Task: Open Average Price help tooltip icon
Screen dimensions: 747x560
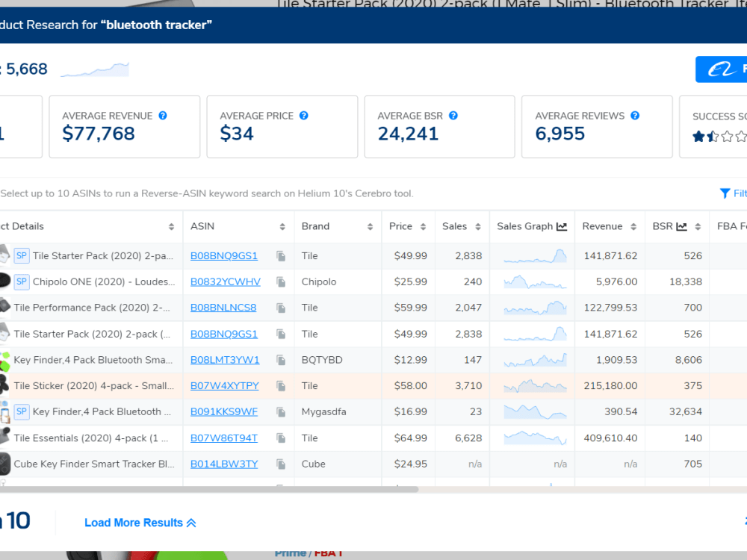Action: (304, 116)
